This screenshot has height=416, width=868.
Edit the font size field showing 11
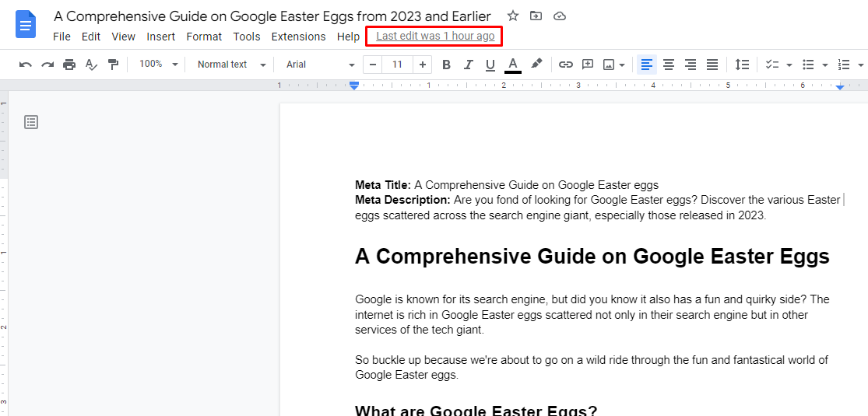coord(398,65)
